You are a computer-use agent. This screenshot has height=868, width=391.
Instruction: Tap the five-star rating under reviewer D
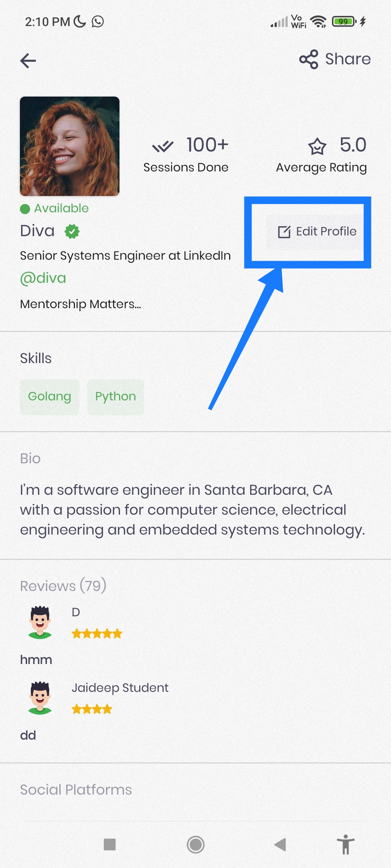(97, 633)
